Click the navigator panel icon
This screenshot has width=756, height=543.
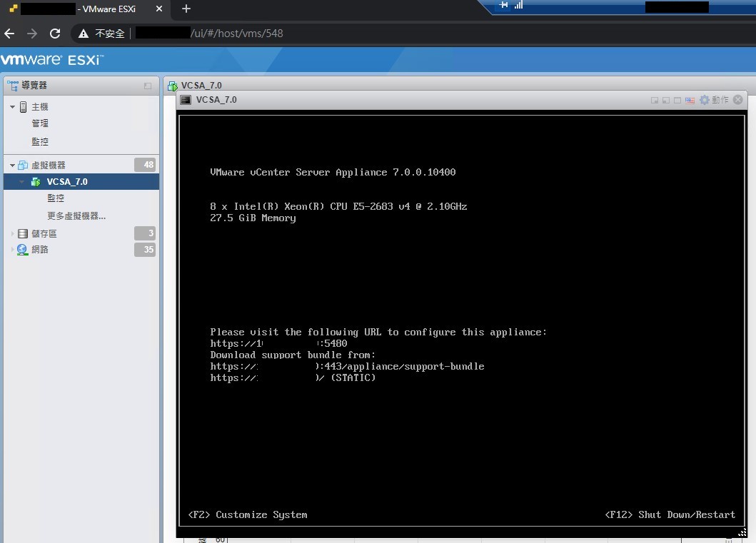click(13, 86)
